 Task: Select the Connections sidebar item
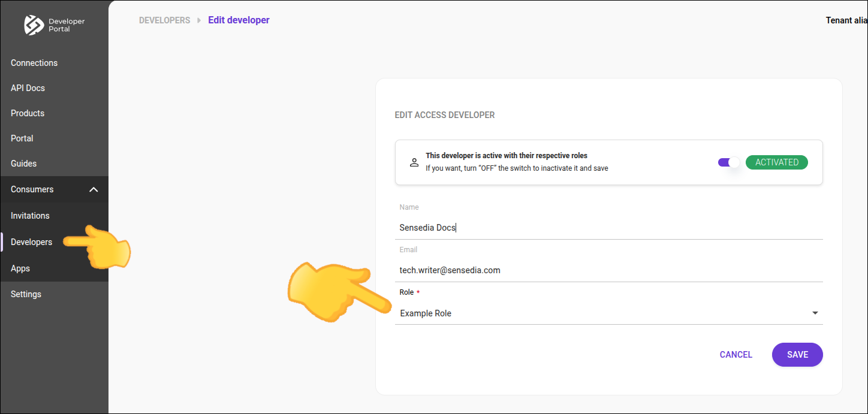tap(34, 62)
